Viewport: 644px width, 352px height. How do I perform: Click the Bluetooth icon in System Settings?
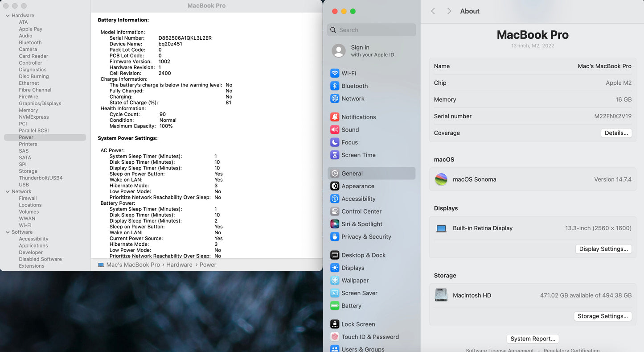[335, 86]
